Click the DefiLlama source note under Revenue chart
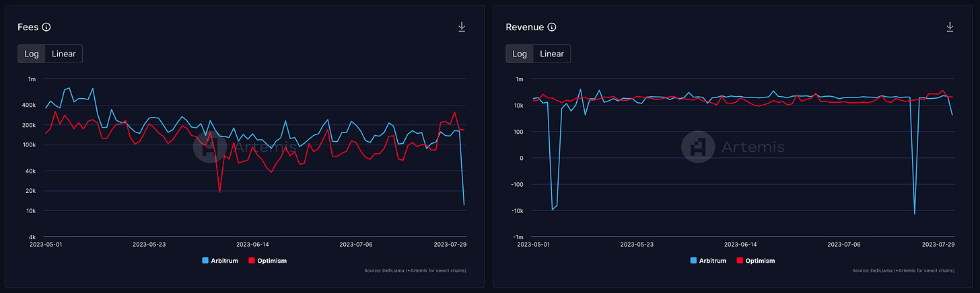The image size is (980, 293). [905, 271]
